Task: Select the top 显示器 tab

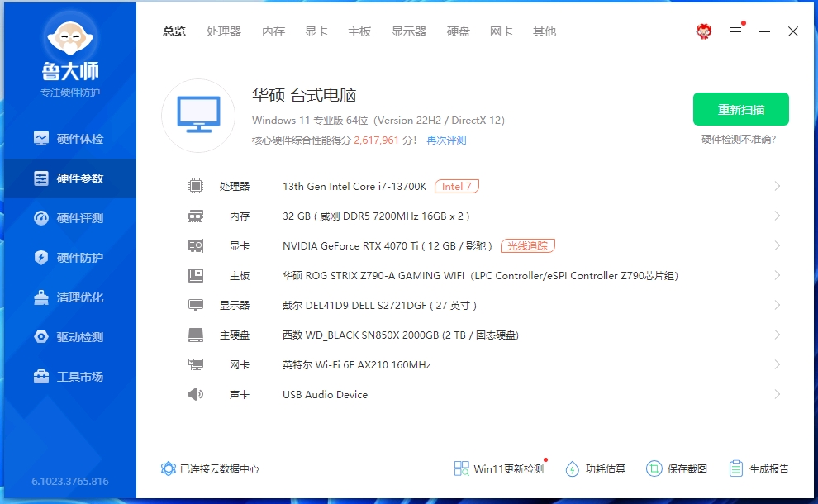Action: point(409,32)
